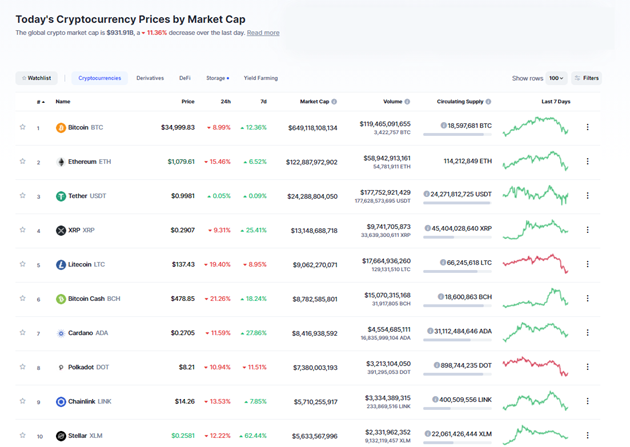
Task: Open the Ethereum ETH coin page link
Action: 89,162
